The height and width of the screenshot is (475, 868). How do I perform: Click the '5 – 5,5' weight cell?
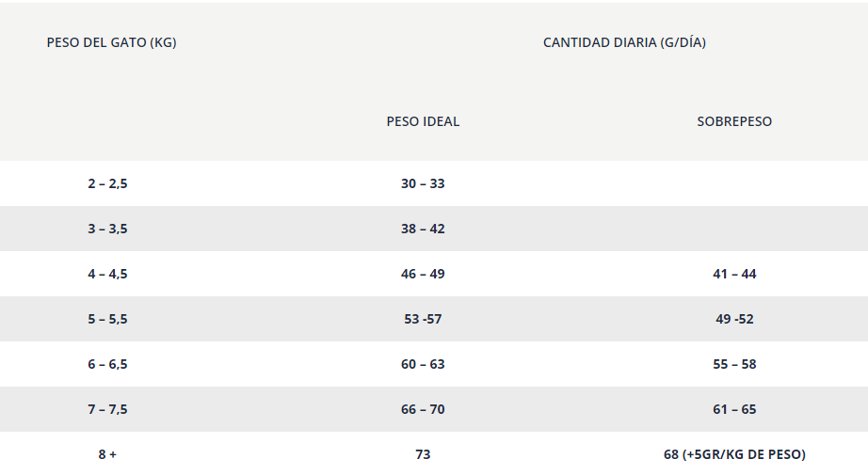click(x=107, y=319)
